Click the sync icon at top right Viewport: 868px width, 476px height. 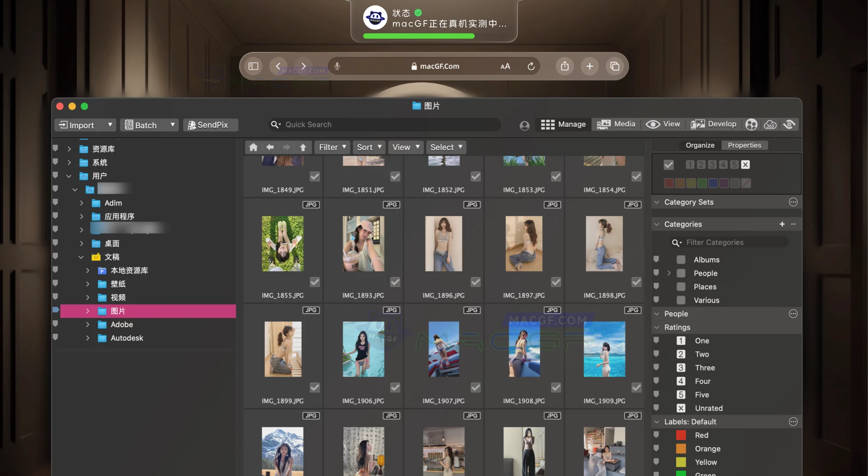click(x=789, y=124)
